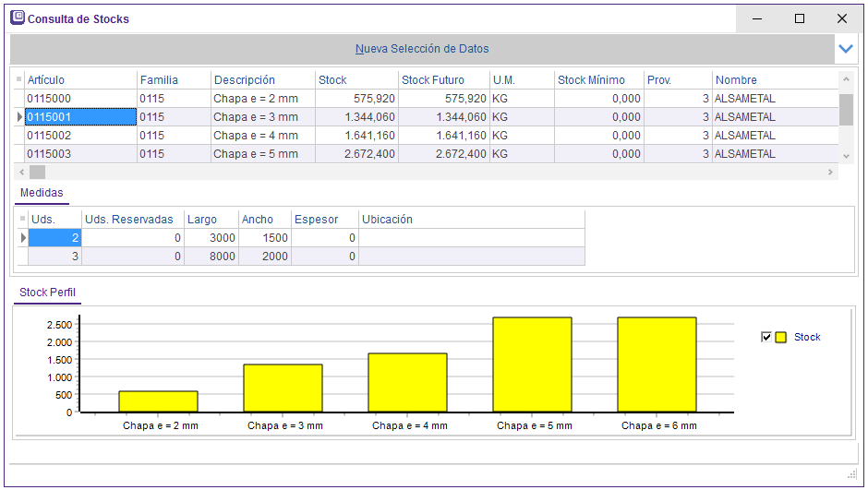
Task: Open the Medidas tab
Action: [x=42, y=194]
